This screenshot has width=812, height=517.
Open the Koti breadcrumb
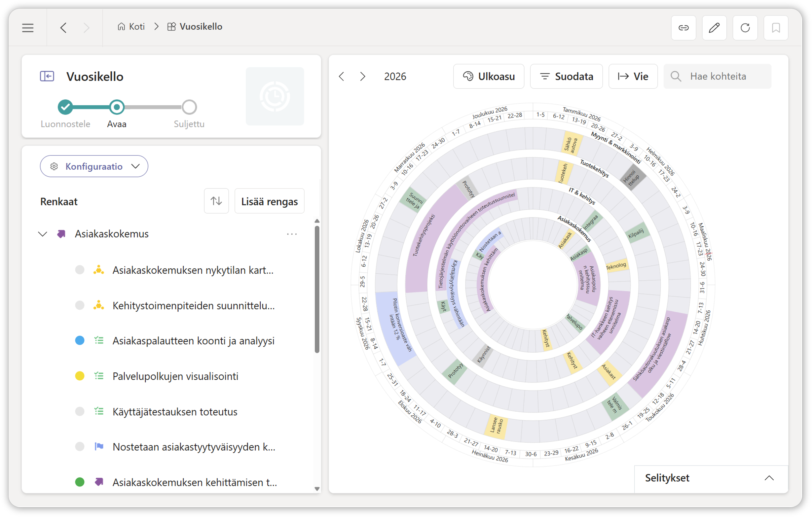tap(131, 27)
